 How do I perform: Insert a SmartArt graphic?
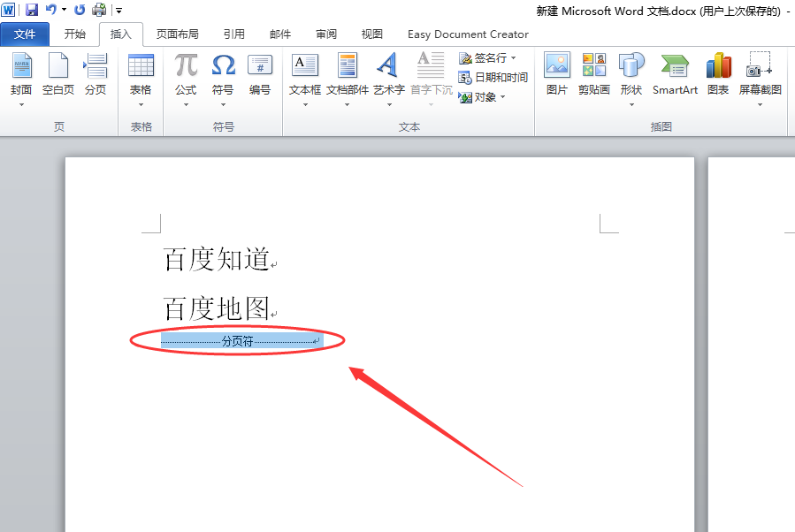coord(675,73)
